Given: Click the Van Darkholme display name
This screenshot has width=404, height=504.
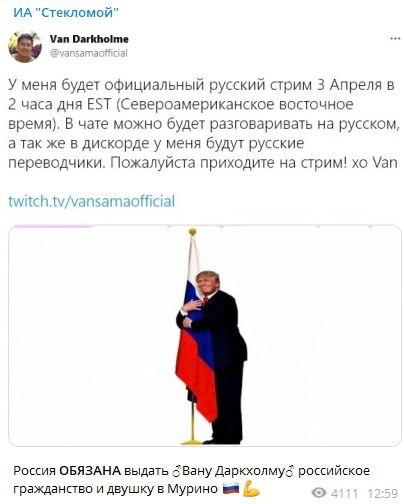Looking at the screenshot, I should pos(89,39).
